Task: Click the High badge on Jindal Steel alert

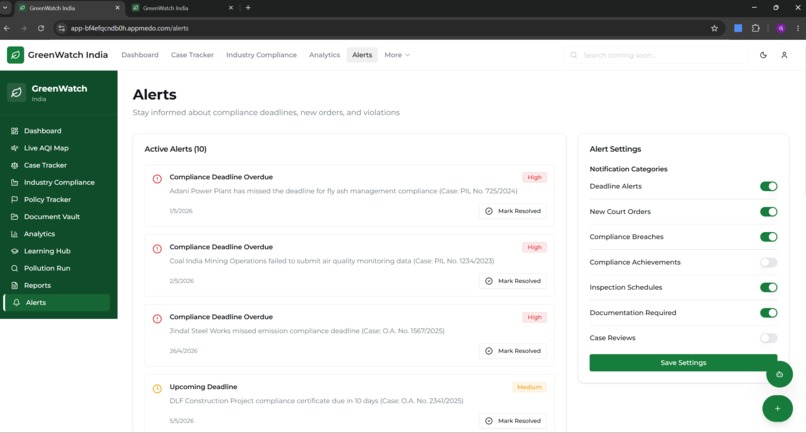Action: tap(534, 317)
